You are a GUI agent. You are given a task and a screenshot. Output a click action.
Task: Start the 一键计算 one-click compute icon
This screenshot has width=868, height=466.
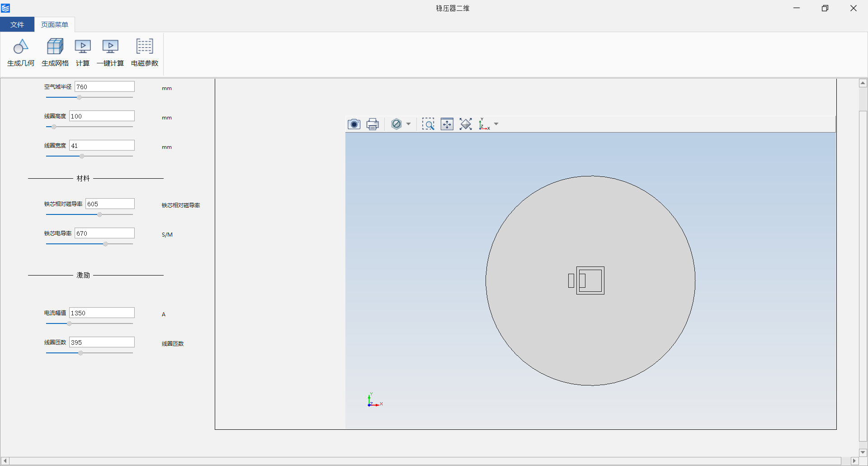point(110,46)
